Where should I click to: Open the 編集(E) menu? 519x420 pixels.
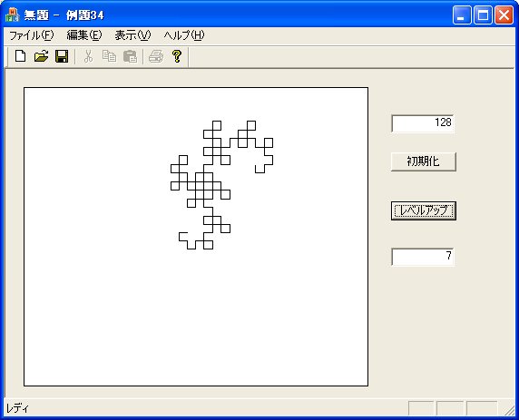point(84,35)
